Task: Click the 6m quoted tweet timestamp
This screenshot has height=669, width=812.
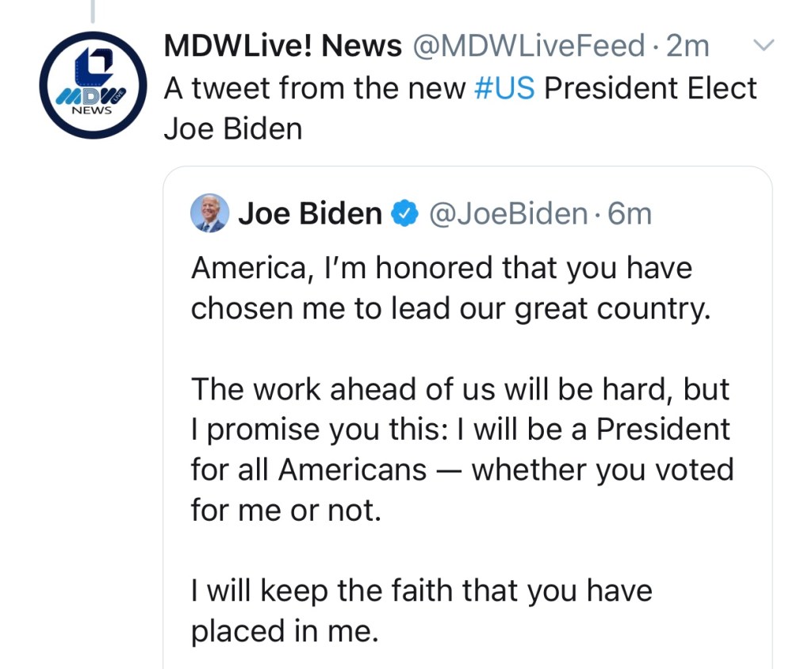Action: 630,213
